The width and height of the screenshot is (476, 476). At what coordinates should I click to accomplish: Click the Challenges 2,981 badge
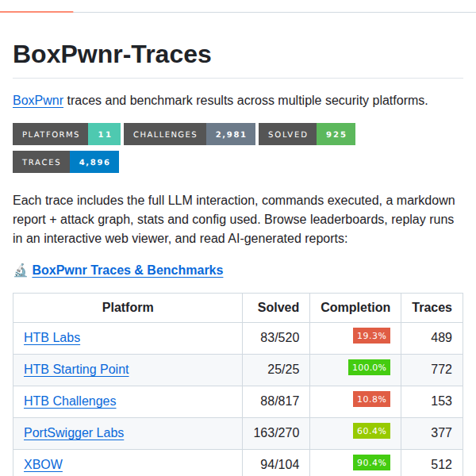190,134
